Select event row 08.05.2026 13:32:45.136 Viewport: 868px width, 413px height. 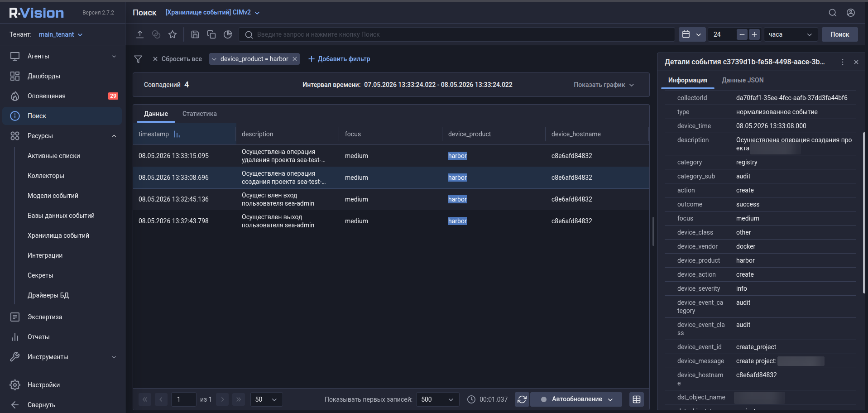point(391,199)
